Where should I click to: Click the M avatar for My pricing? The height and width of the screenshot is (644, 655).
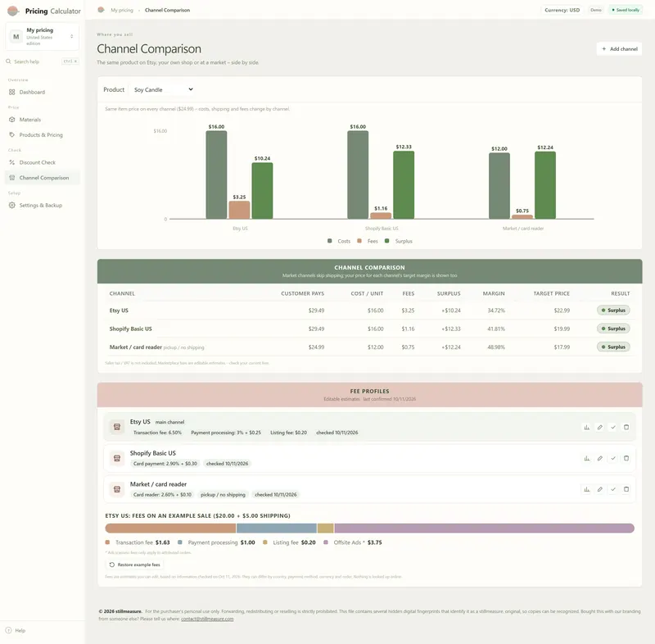pos(16,36)
